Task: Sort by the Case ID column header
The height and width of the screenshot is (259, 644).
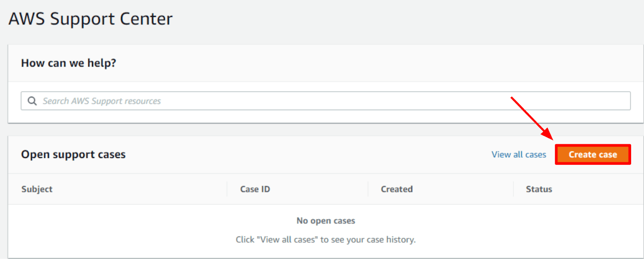Action: click(x=255, y=189)
